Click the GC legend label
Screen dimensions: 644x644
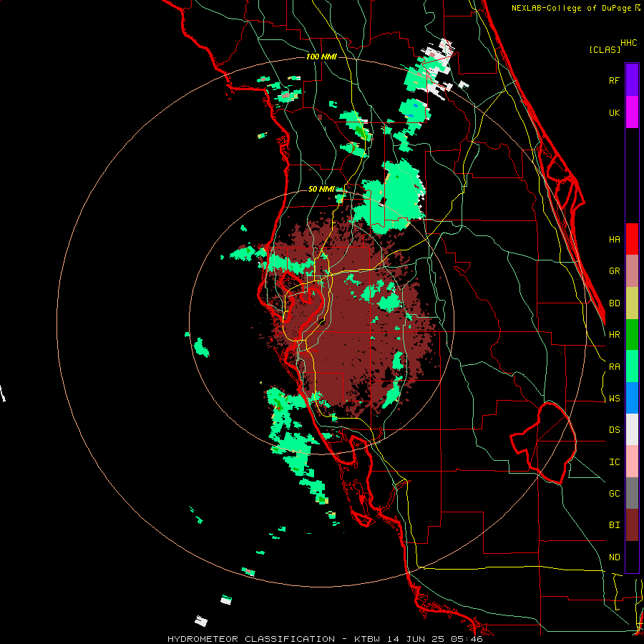(615, 494)
